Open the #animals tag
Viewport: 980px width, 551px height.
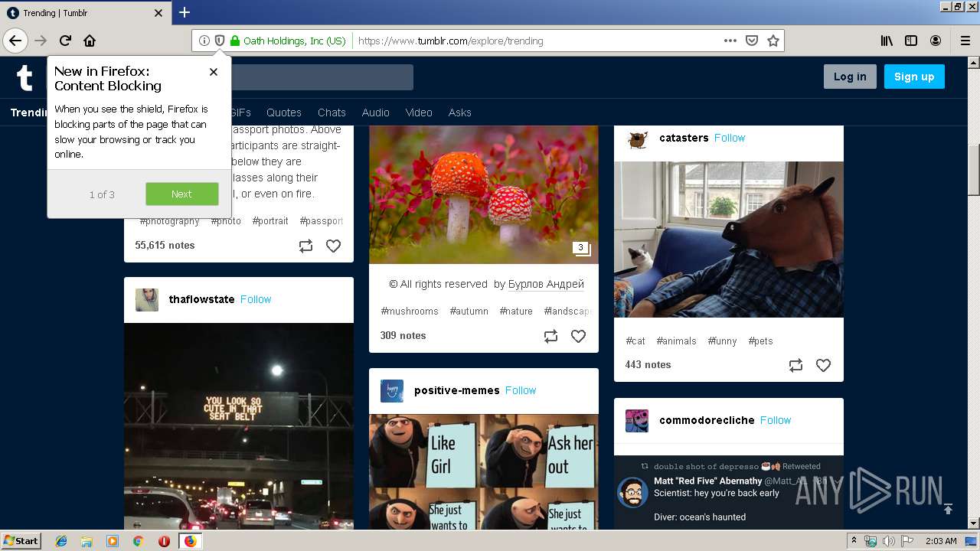click(677, 341)
